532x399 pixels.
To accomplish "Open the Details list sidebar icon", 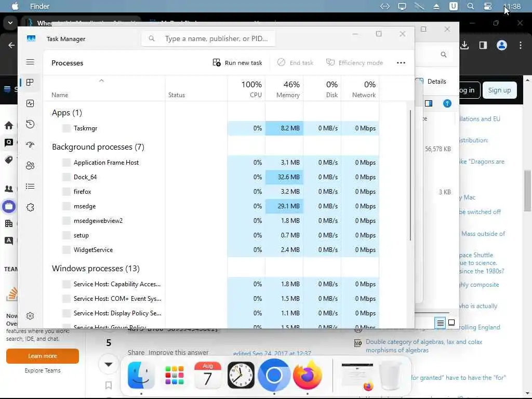I will (30, 187).
